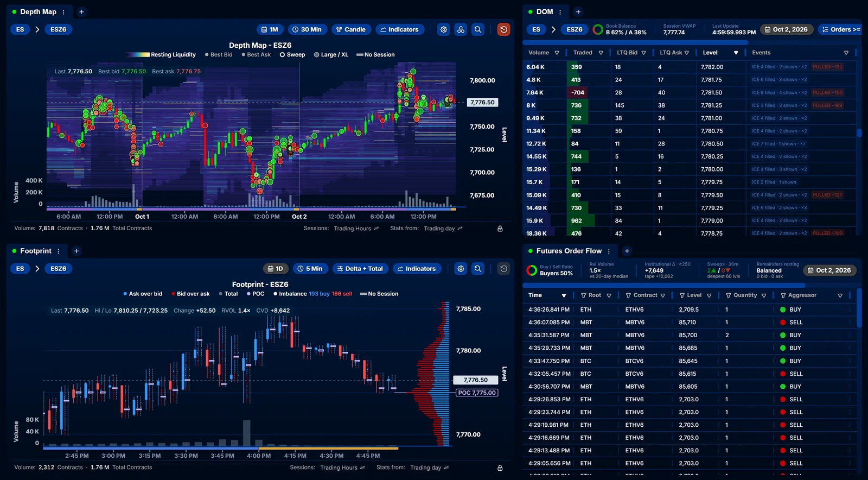The image size is (868, 480).
Task: Open Indicators in the Depth Map toolbar
Action: pos(399,29)
